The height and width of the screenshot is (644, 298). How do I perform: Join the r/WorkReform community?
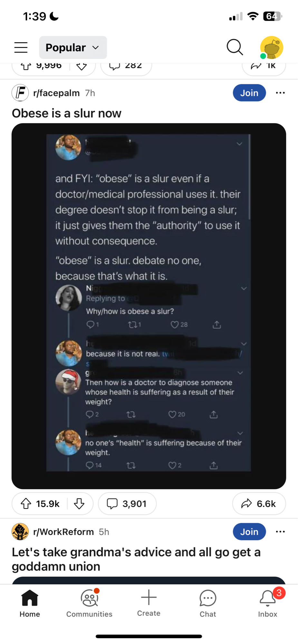[x=249, y=532]
